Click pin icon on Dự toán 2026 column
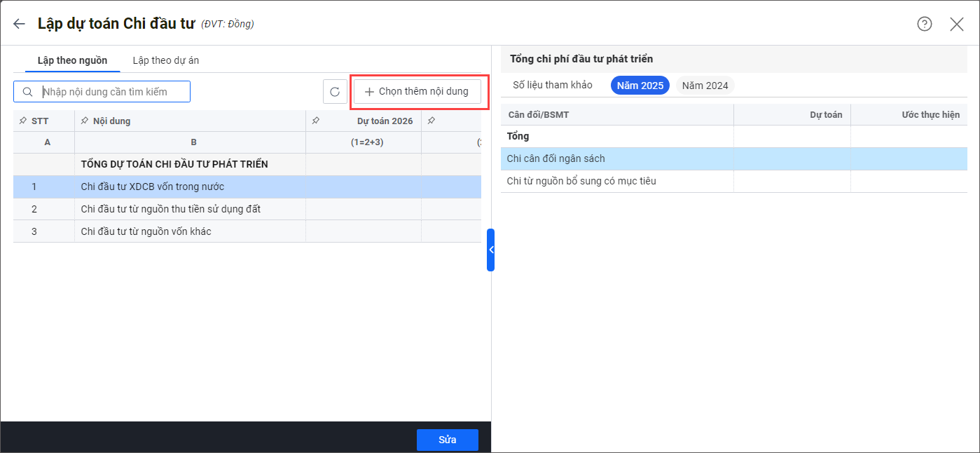 point(315,121)
